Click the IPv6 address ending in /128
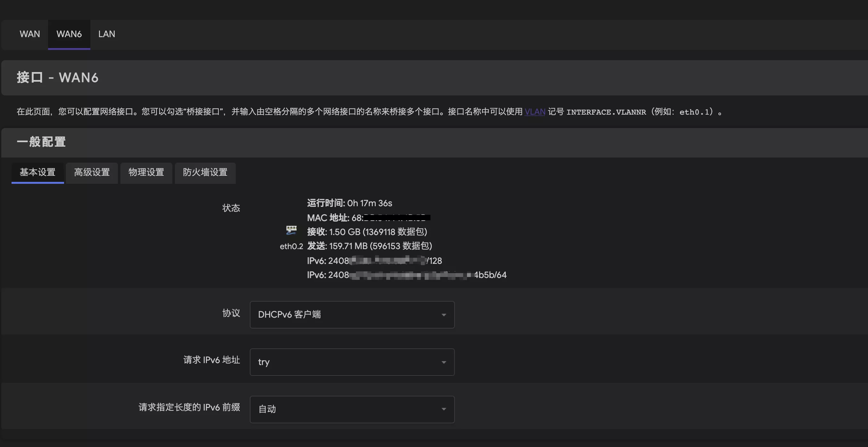This screenshot has width=868, height=447. point(374,261)
